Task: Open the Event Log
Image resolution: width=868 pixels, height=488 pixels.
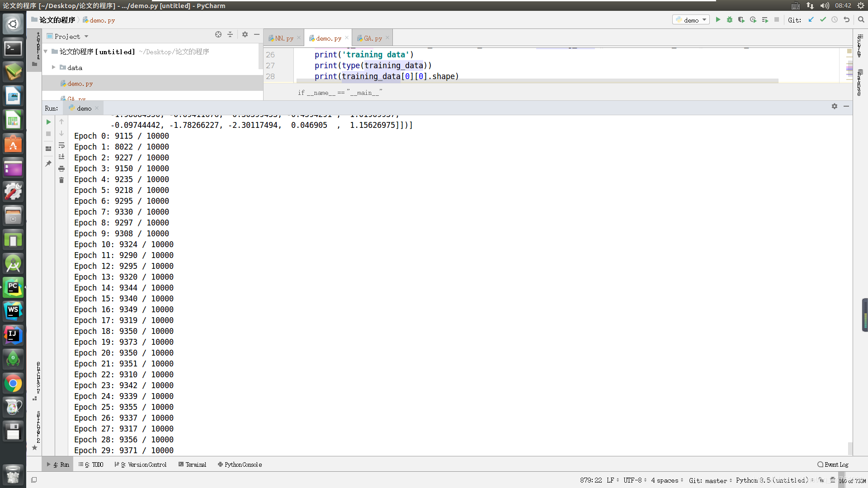Action: pos(833,465)
